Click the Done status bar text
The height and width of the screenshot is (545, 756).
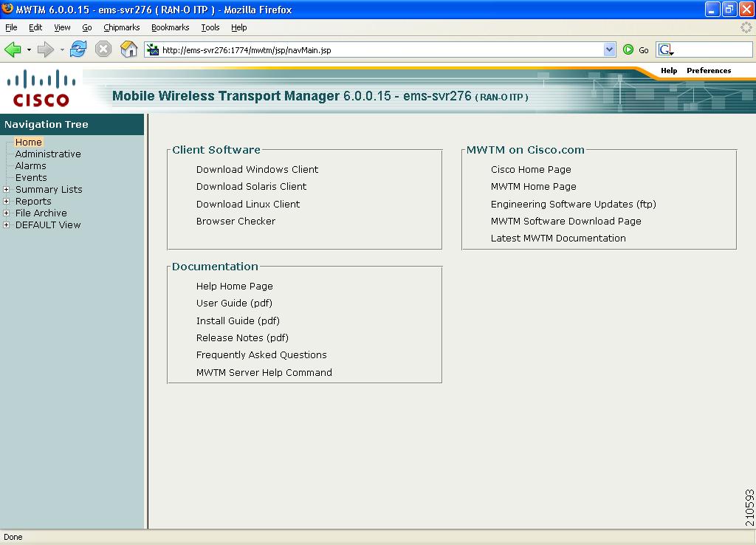point(13,538)
